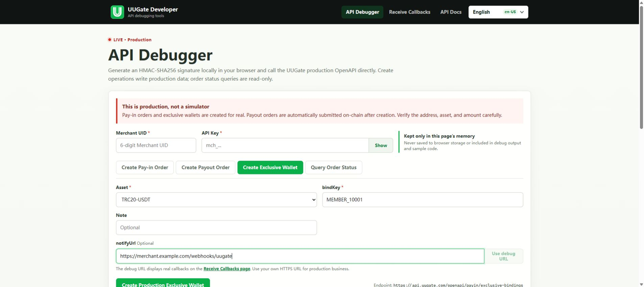Click into the API Key field

[285, 145]
